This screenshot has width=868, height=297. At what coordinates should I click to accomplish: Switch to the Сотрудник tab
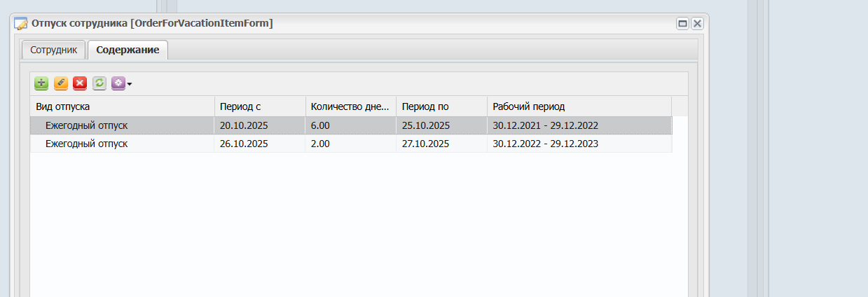(x=54, y=50)
